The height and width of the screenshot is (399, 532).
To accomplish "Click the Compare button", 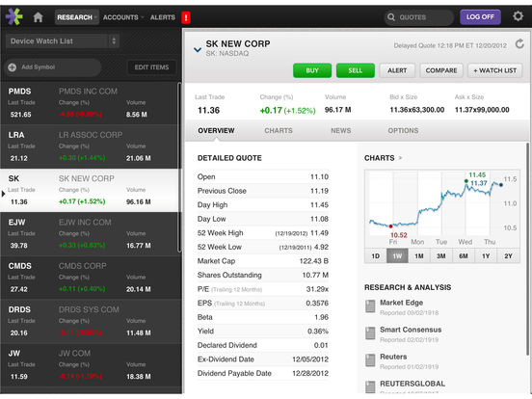I will click(441, 70).
